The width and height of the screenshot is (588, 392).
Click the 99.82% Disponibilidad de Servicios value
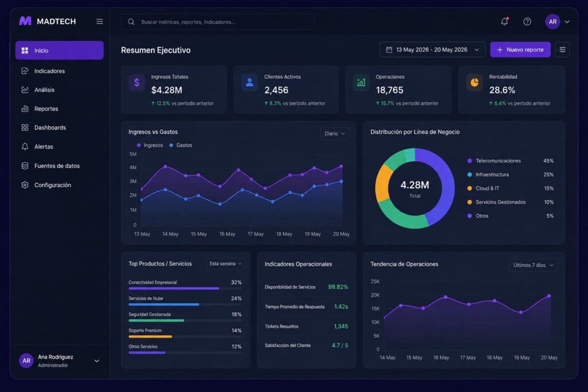click(x=338, y=287)
